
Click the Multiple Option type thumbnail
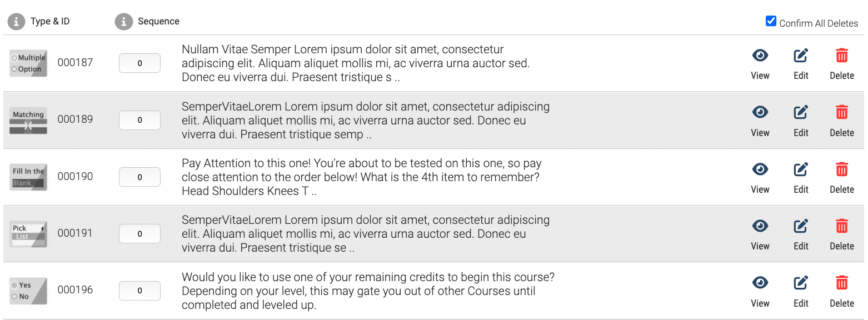tap(28, 63)
